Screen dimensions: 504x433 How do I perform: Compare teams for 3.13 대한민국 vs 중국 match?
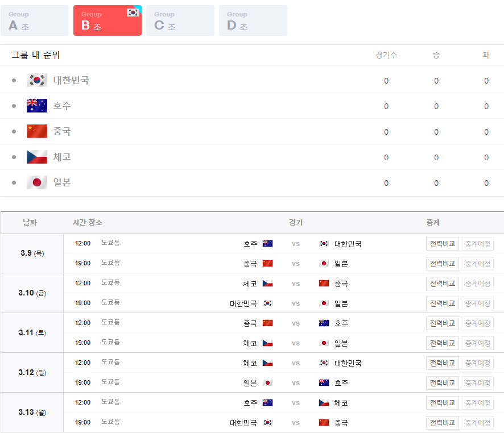443,423
